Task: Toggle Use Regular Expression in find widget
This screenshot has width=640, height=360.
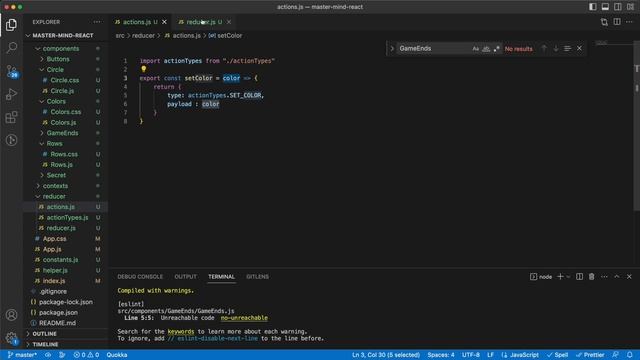Action: [x=496, y=49]
